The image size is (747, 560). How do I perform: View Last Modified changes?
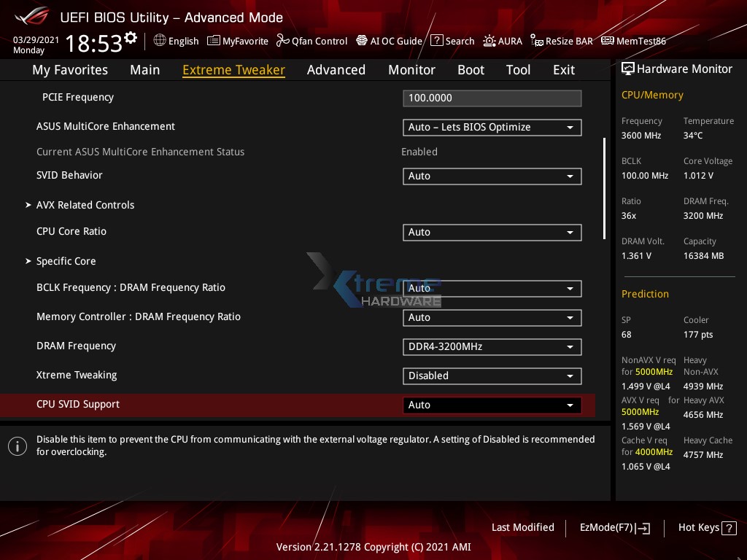(523, 527)
